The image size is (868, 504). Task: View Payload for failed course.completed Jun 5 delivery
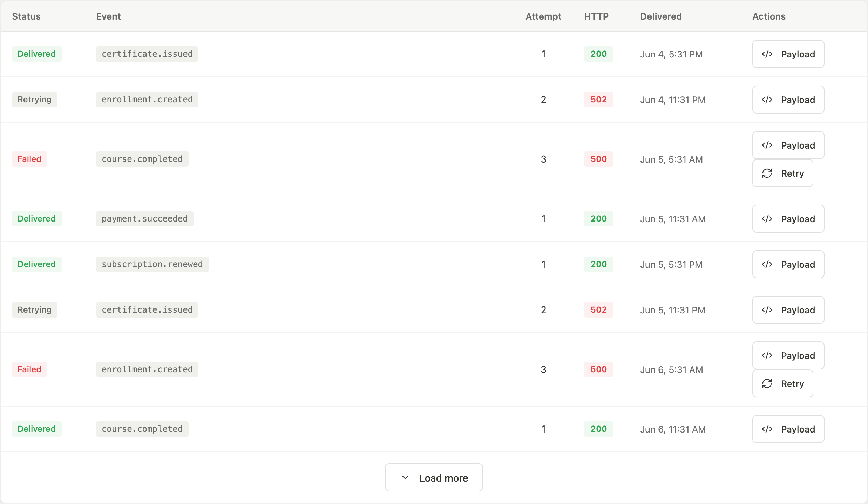click(x=788, y=145)
